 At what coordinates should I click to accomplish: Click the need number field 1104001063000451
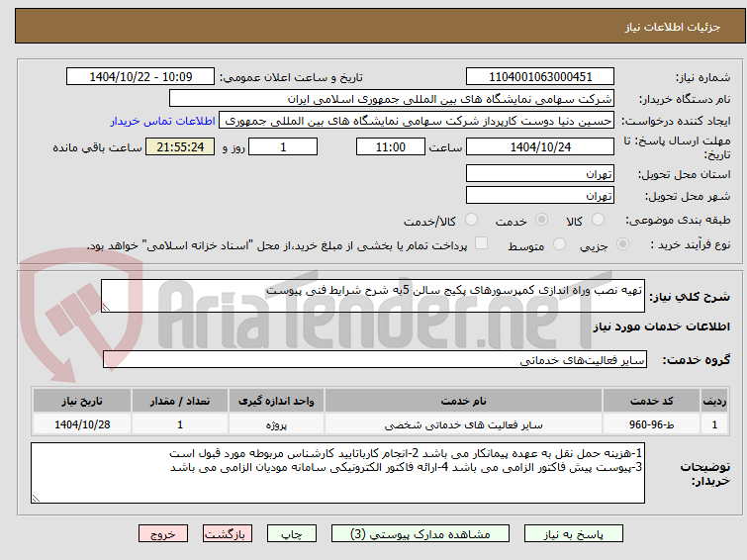(540, 77)
